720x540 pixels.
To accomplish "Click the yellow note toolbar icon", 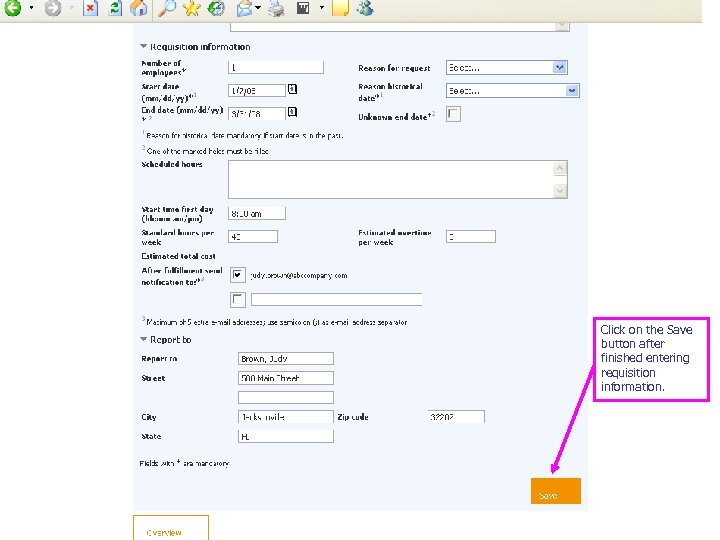I will [x=340, y=7].
